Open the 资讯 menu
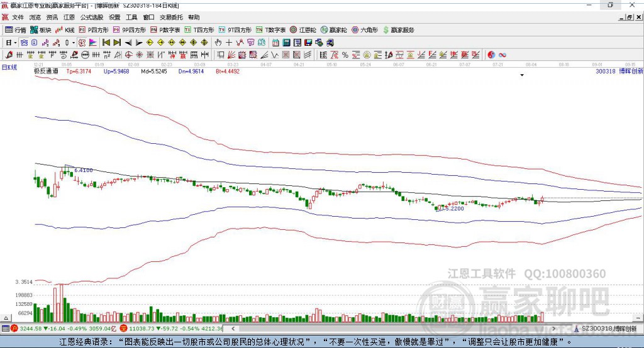 [x=52, y=17]
